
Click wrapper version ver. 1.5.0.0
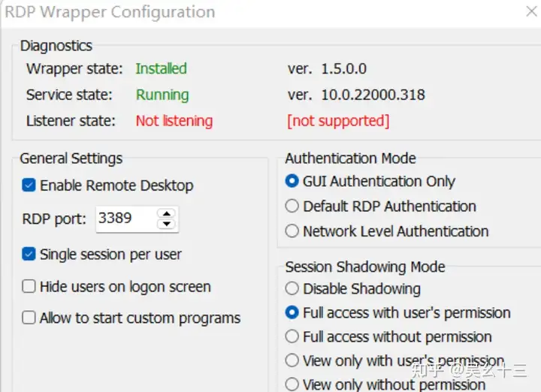[x=327, y=69]
